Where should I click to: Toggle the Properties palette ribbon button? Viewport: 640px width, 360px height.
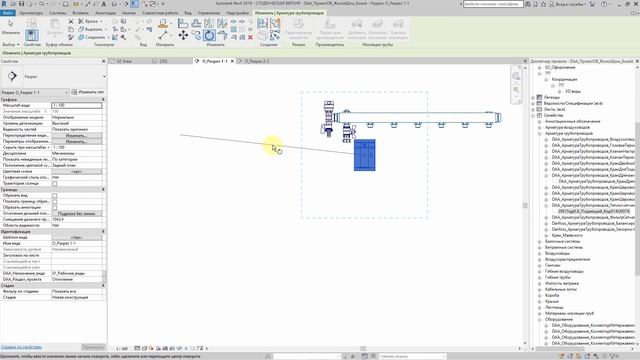pyautogui.click(x=31, y=35)
